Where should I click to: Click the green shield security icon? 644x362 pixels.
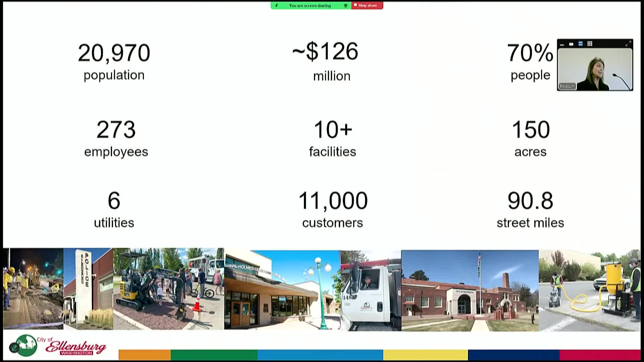(x=346, y=5)
